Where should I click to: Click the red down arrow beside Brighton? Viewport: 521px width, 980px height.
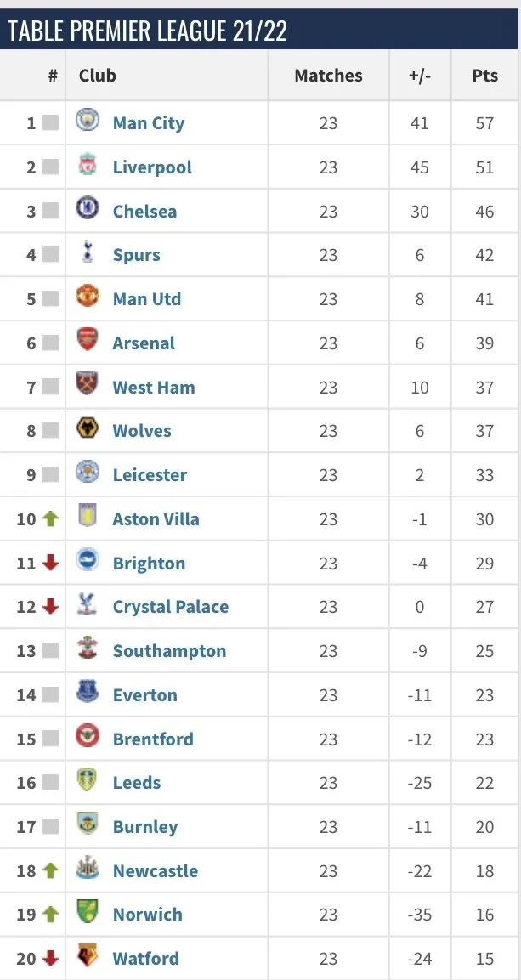[50, 563]
